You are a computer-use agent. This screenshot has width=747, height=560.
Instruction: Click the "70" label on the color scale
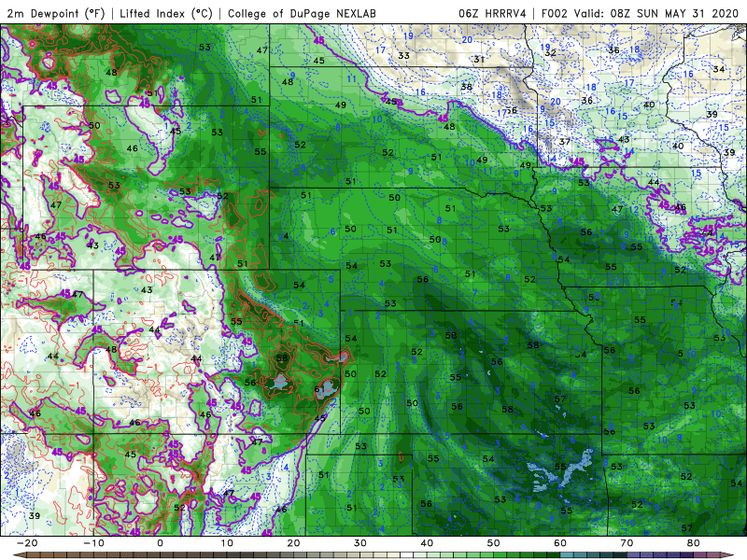[x=627, y=543]
